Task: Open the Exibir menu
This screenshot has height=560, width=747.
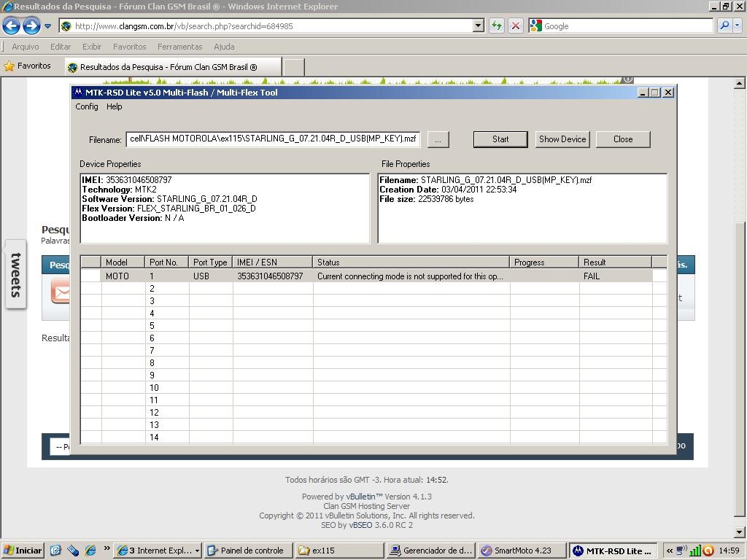Action: click(x=91, y=47)
